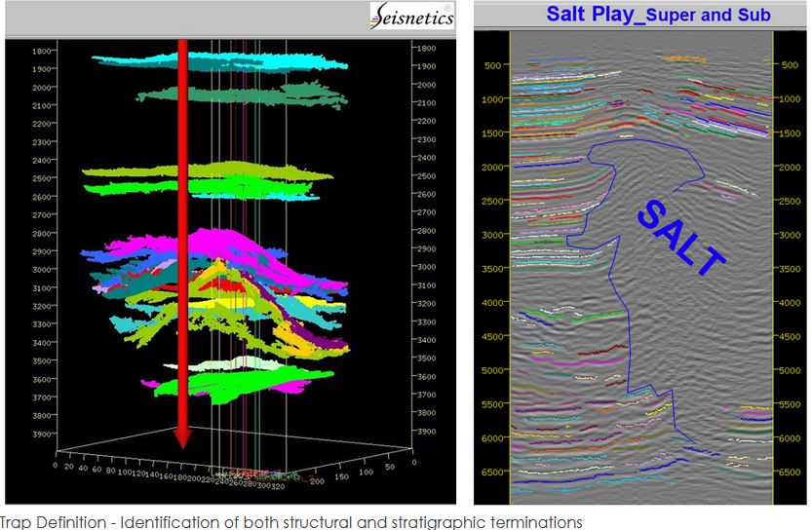
Task: Click the 5000 depth label on the salt section's left axis
Action: coord(494,371)
